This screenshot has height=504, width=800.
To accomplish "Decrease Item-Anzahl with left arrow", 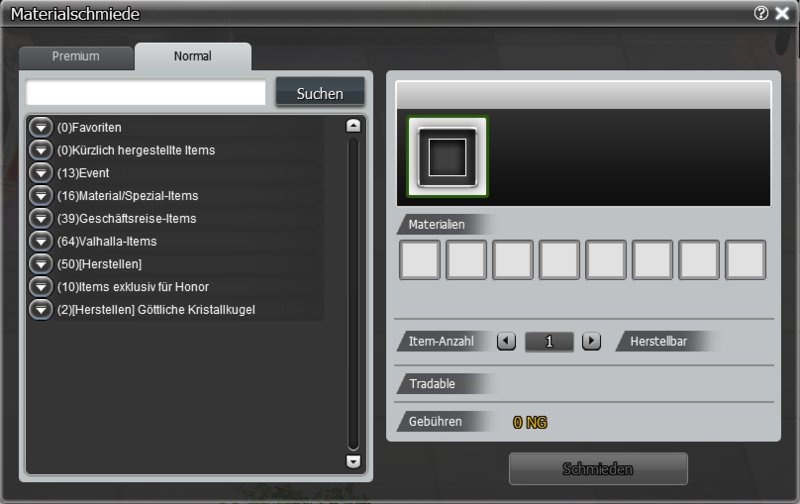I will point(506,341).
